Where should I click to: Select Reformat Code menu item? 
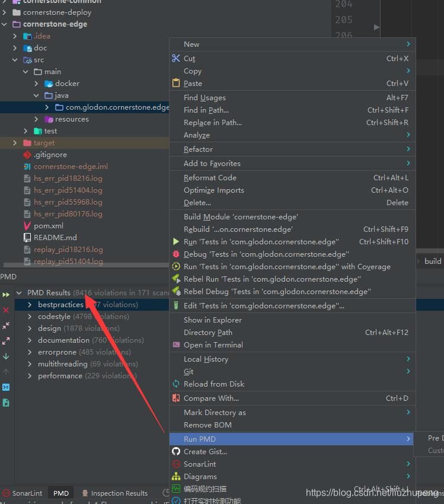pyautogui.click(x=292, y=177)
